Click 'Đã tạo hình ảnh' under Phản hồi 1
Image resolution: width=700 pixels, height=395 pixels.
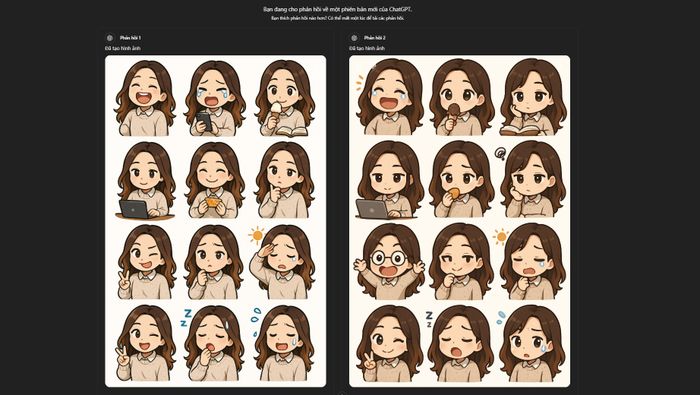[x=123, y=48]
